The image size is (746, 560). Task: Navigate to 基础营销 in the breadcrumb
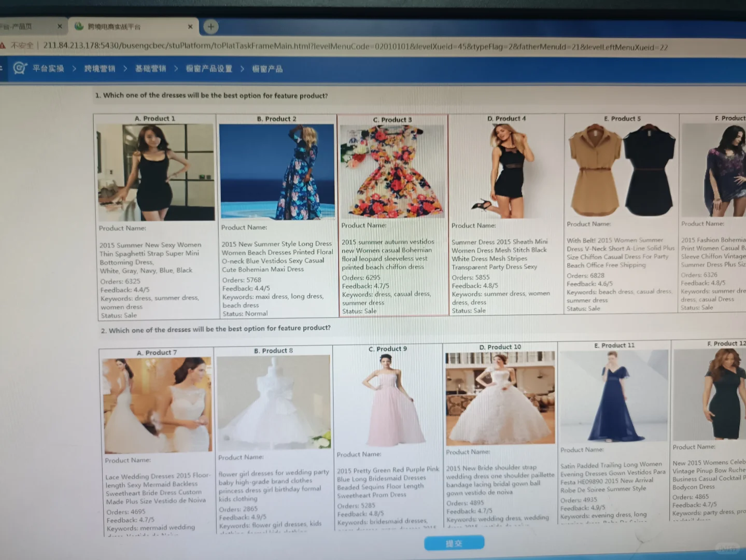(x=150, y=68)
